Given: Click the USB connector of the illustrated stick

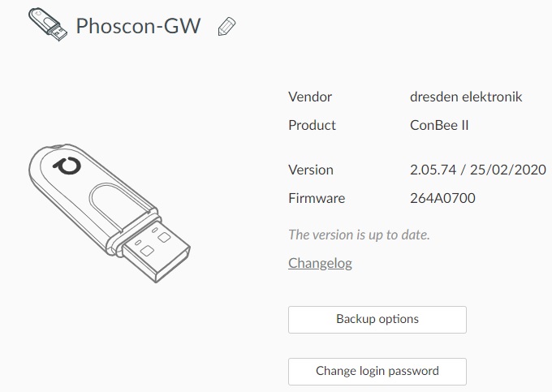Looking at the screenshot, I should click(155, 250).
